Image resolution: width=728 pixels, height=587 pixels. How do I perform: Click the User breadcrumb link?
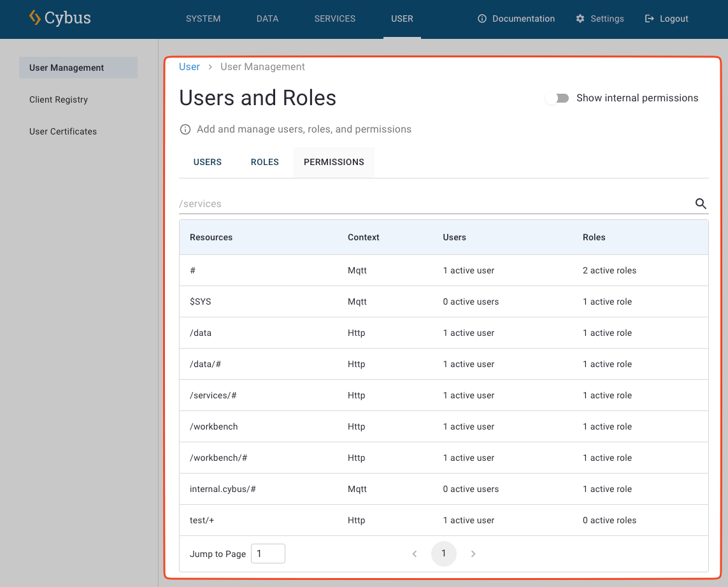(x=189, y=66)
